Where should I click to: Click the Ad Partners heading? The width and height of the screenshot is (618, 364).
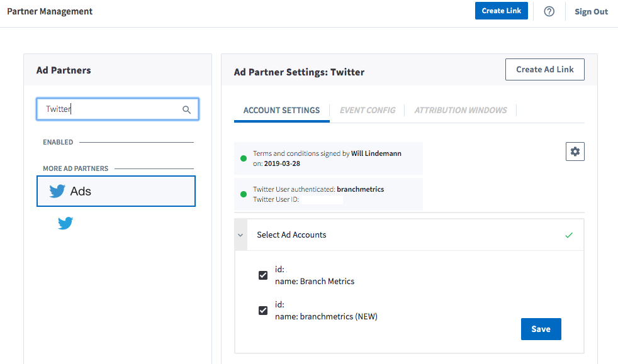click(64, 70)
